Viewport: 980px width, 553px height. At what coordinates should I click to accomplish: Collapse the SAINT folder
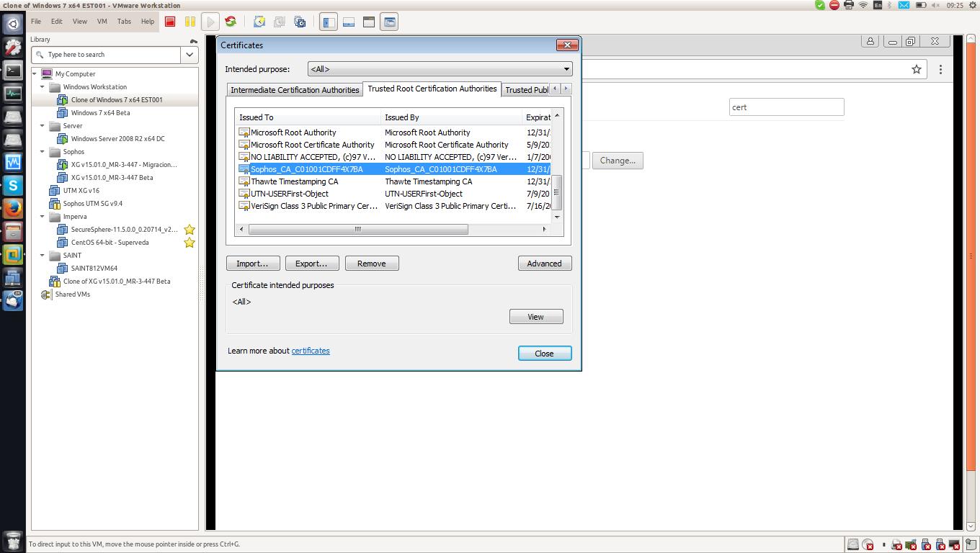click(43, 256)
